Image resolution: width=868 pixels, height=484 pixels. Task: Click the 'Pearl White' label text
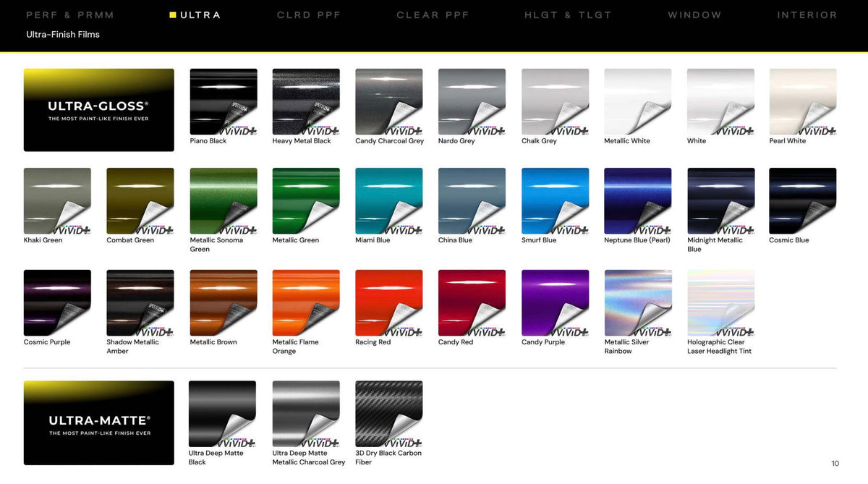tap(788, 141)
